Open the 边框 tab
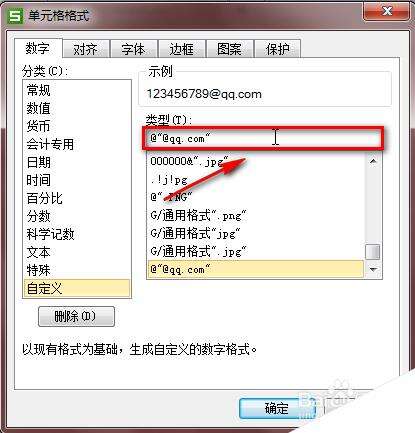 coord(182,50)
